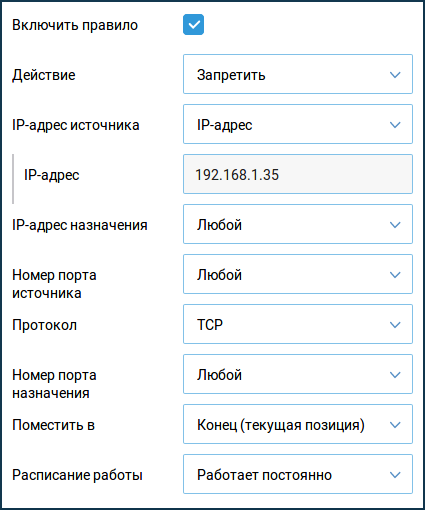Uncheck the 'Включить правило' checkbox
The height and width of the screenshot is (510, 425).
tap(193, 25)
